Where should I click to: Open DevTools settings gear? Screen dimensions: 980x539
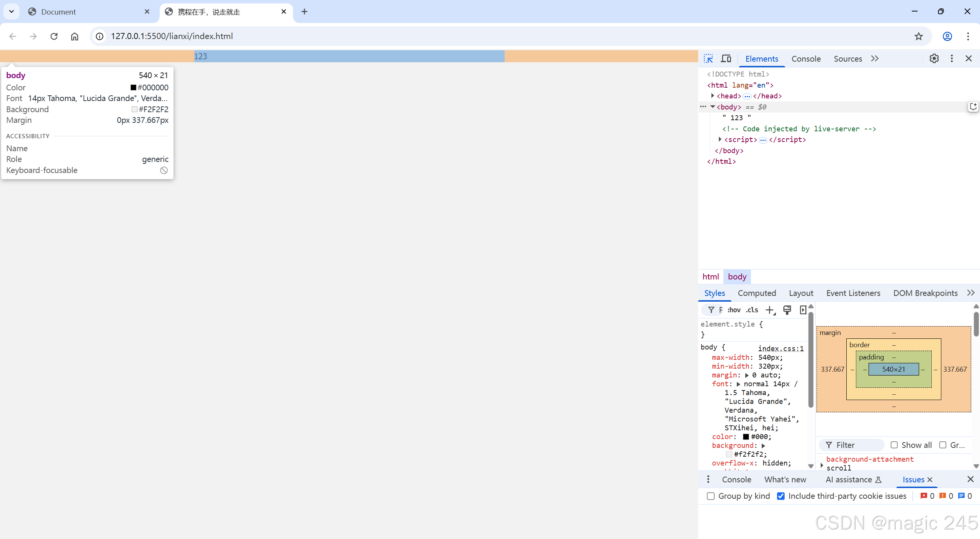934,59
